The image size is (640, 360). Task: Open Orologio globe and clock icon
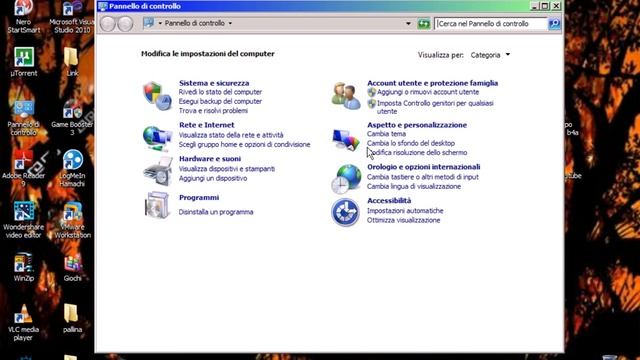[x=346, y=179]
